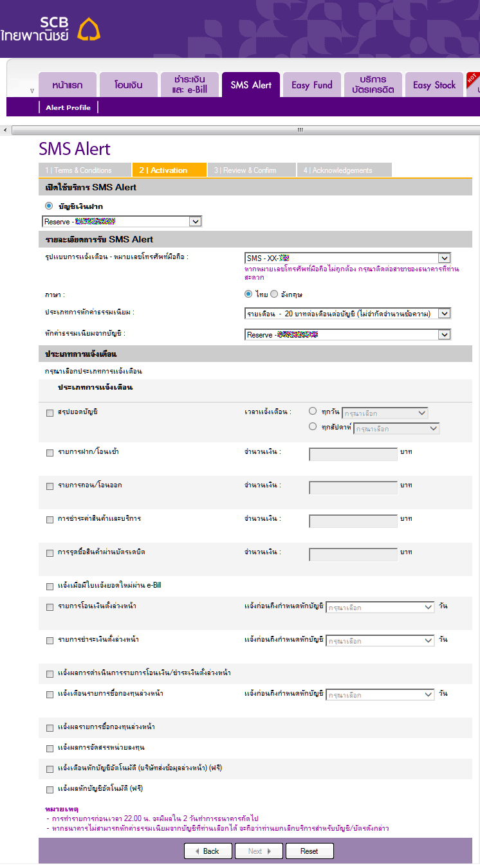Click the left arrow of horizontal scrollbar

[5, 130]
